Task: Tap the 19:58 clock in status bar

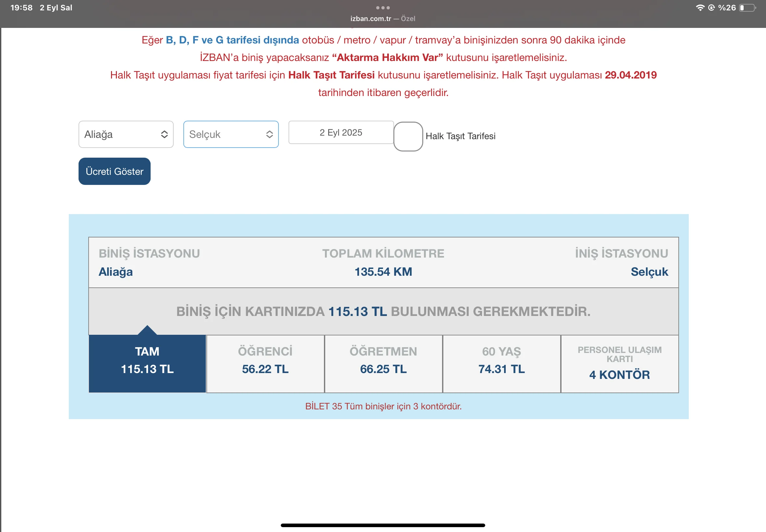Action: 21,8
